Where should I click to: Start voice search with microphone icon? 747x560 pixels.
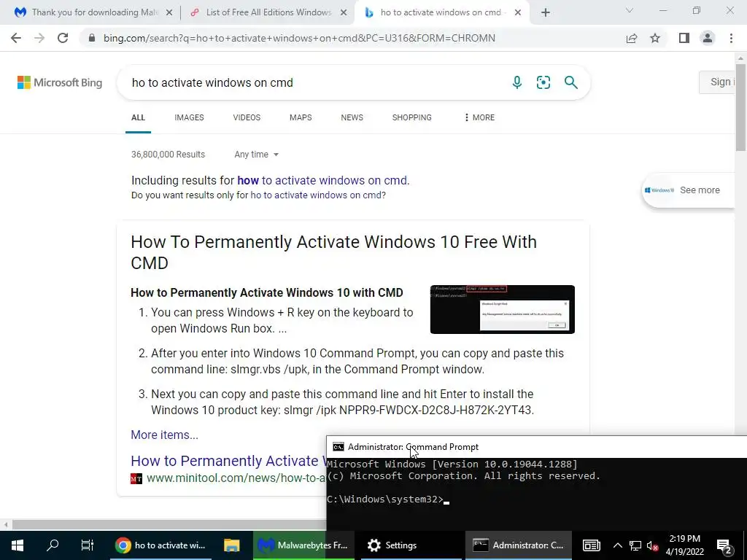(517, 82)
